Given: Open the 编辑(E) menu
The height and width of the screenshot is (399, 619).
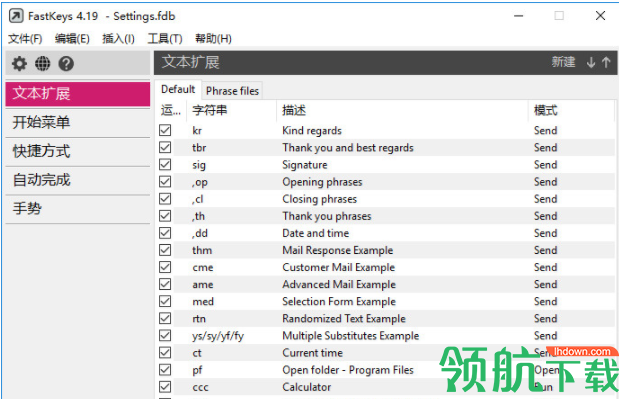Looking at the screenshot, I should pos(72,39).
